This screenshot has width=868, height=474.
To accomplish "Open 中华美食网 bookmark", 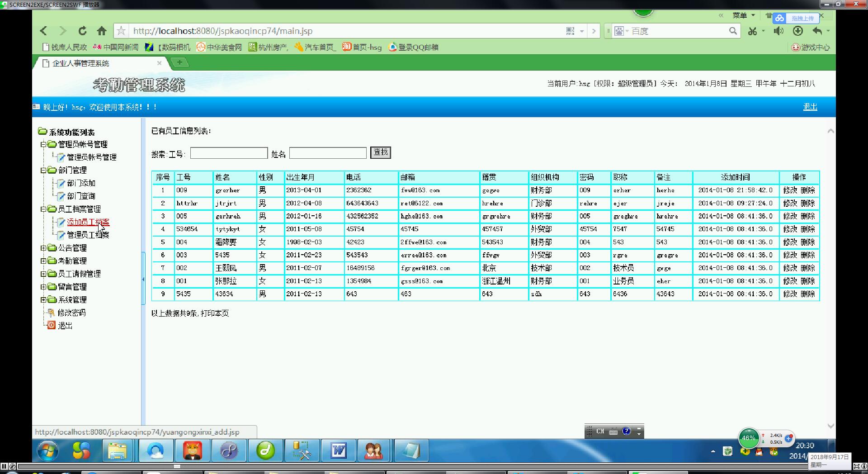I will point(219,47).
